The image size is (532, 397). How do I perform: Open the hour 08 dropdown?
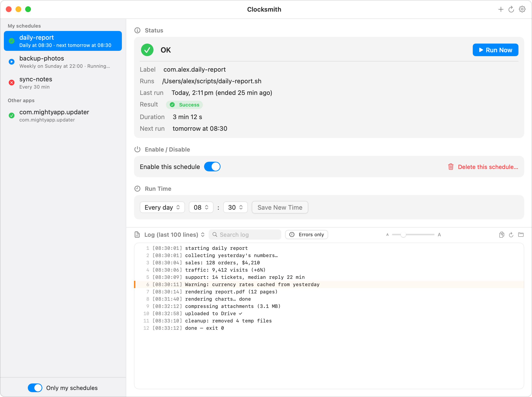coord(201,207)
